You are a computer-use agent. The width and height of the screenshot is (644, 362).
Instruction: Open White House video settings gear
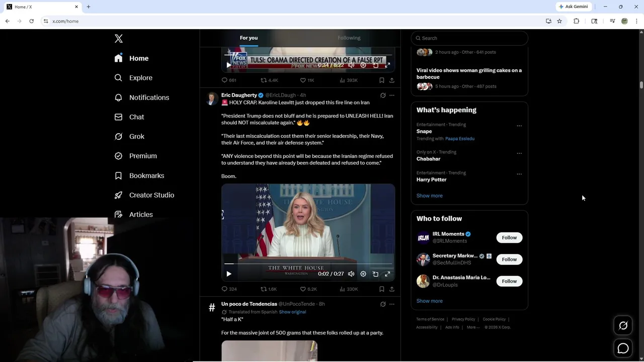363,274
